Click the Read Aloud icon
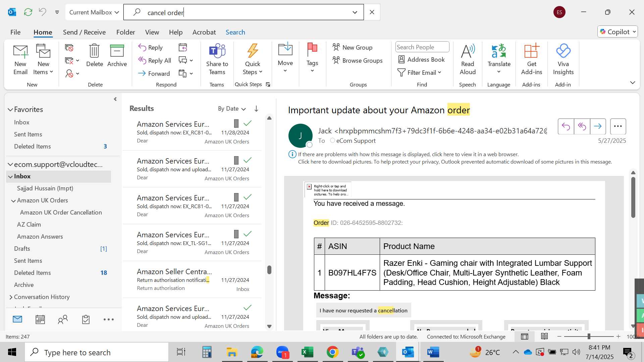Screen dimensions: 644x362 (x=468, y=60)
